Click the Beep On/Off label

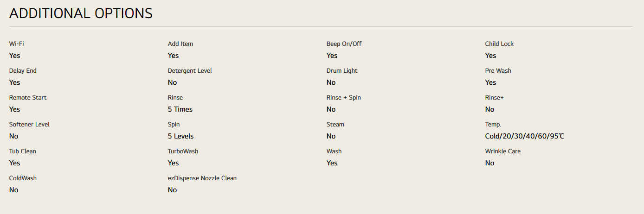[344, 44]
